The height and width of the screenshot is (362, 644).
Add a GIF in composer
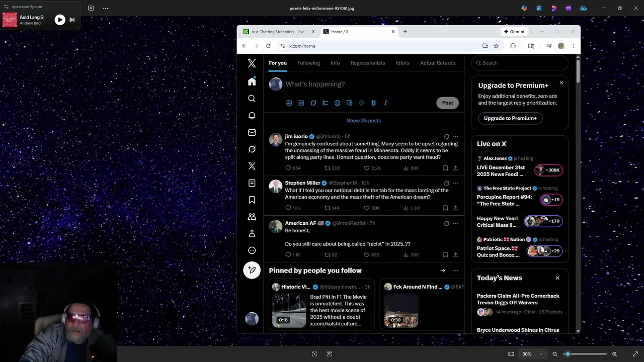pyautogui.click(x=301, y=103)
